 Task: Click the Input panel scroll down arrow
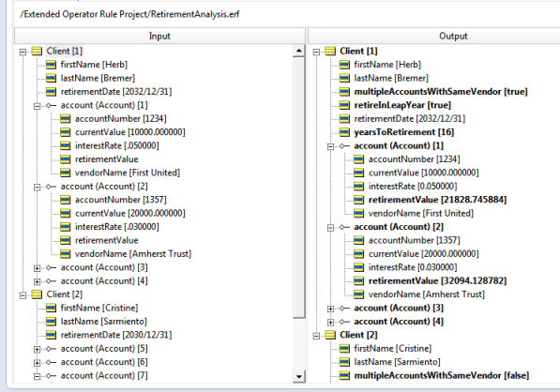[x=299, y=376]
